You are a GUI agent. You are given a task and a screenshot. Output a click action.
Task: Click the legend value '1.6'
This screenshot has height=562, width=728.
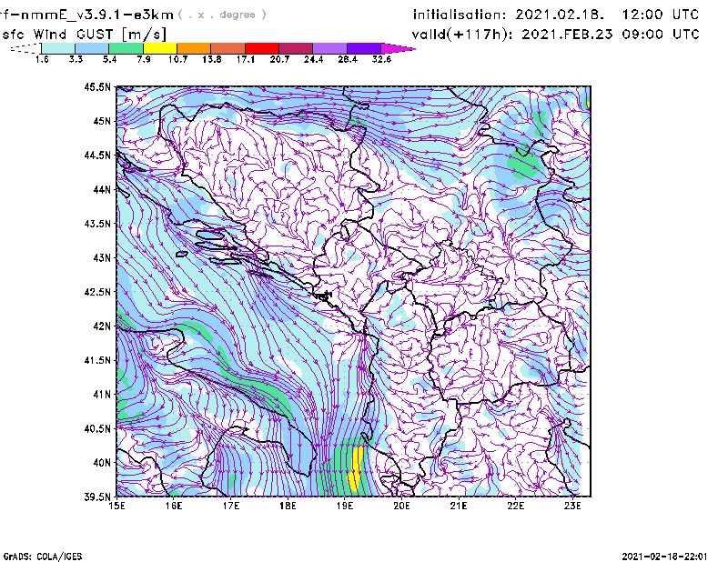pos(42,59)
